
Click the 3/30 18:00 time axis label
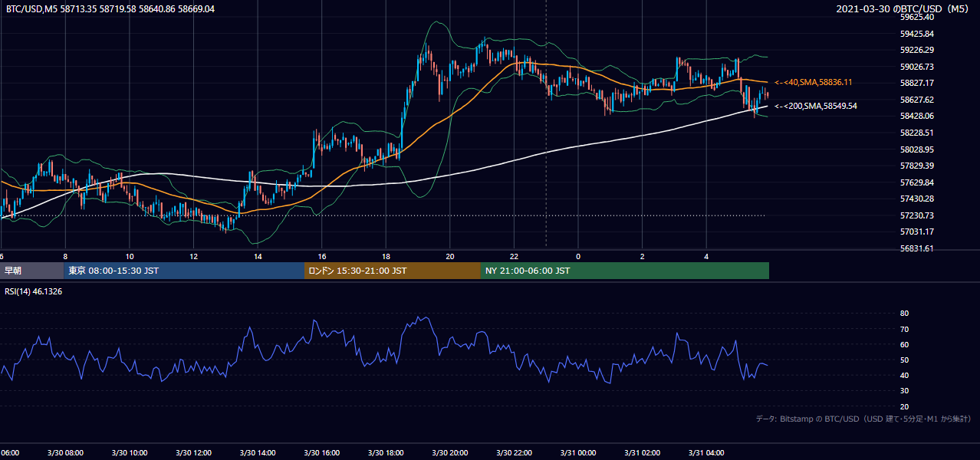(386, 453)
